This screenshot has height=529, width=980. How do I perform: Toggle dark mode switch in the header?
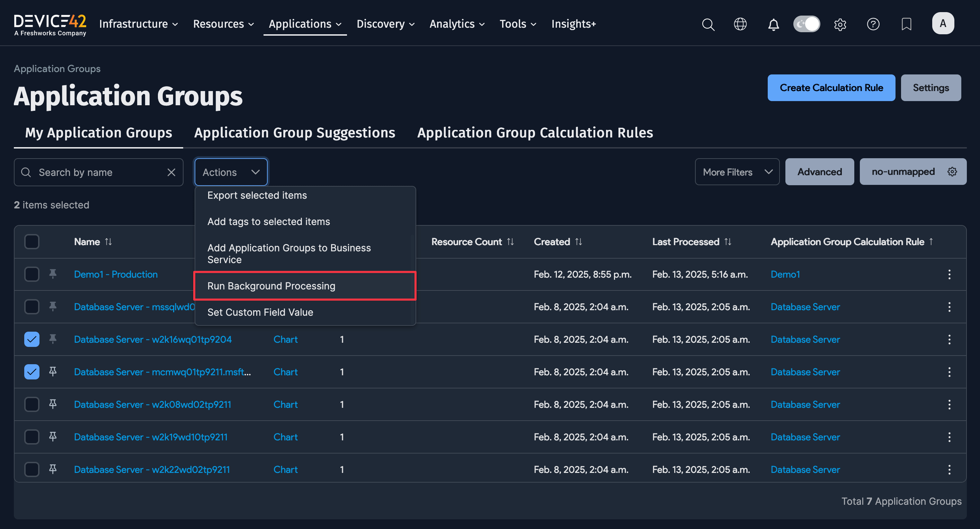[x=807, y=24]
